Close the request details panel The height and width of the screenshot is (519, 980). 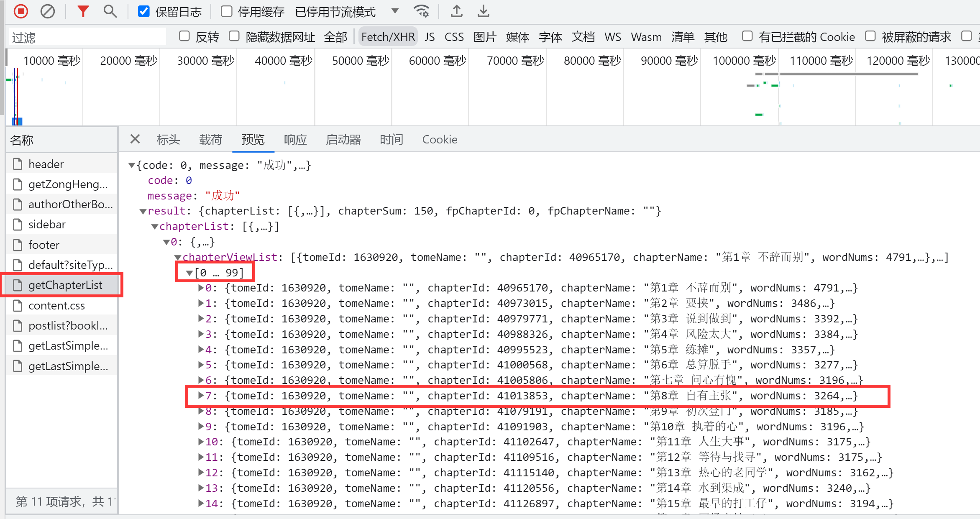[135, 139]
